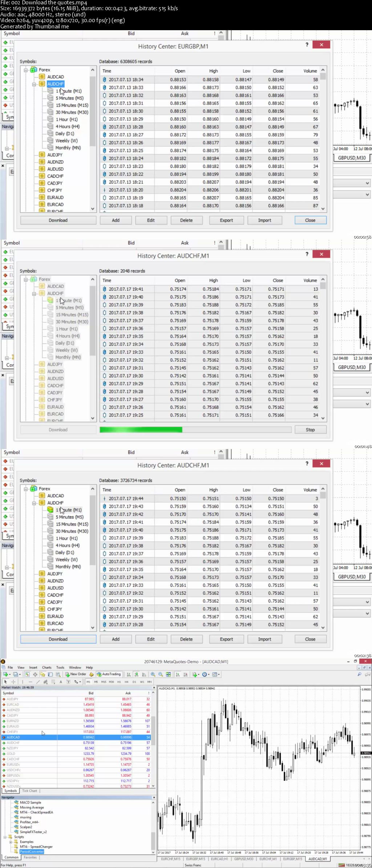This screenshot has height=868, width=372.
Task: Click Delete in 3726734-records History Center
Action: (x=186, y=639)
